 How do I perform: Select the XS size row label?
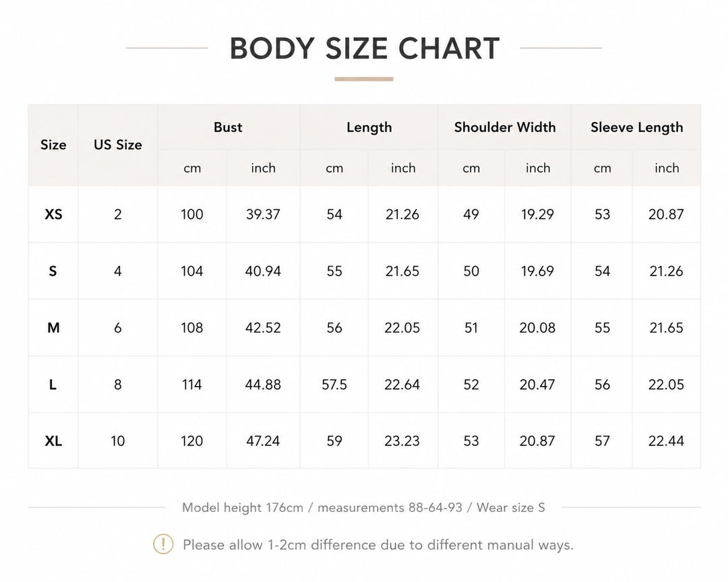coord(53,214)
